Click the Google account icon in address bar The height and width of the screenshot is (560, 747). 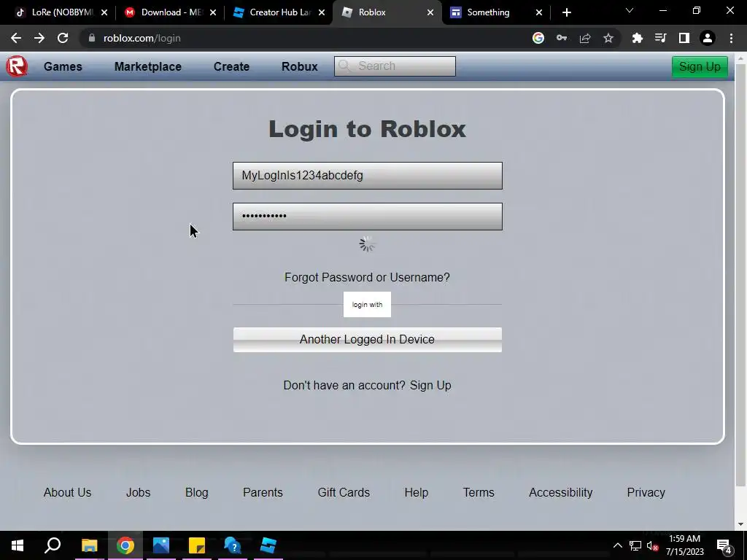click(538, 38)
